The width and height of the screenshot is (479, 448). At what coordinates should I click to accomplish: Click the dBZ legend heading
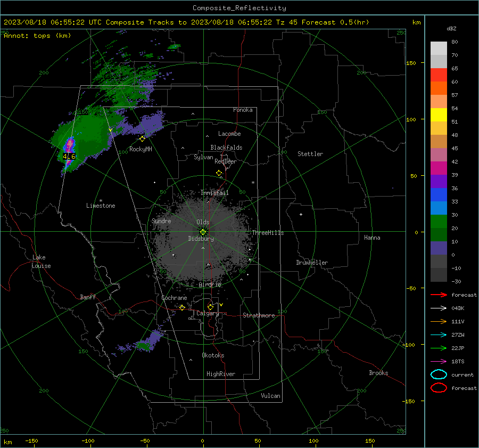(451, 28)
